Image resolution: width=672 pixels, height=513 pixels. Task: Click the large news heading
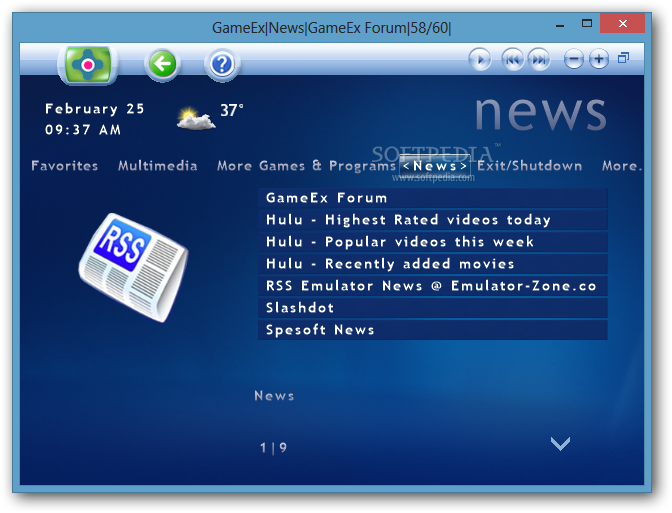point(541,113)
